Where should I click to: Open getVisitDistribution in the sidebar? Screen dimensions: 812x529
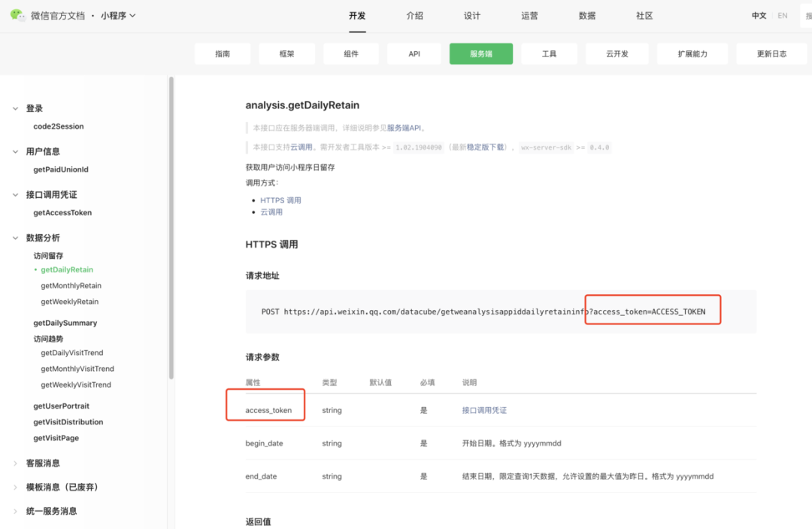click(68, 422)
